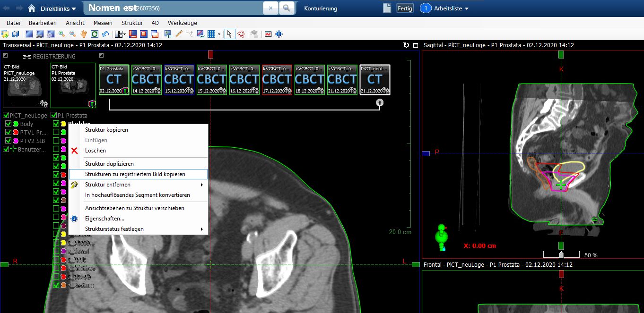Select the arrow pointer tool

229,34
